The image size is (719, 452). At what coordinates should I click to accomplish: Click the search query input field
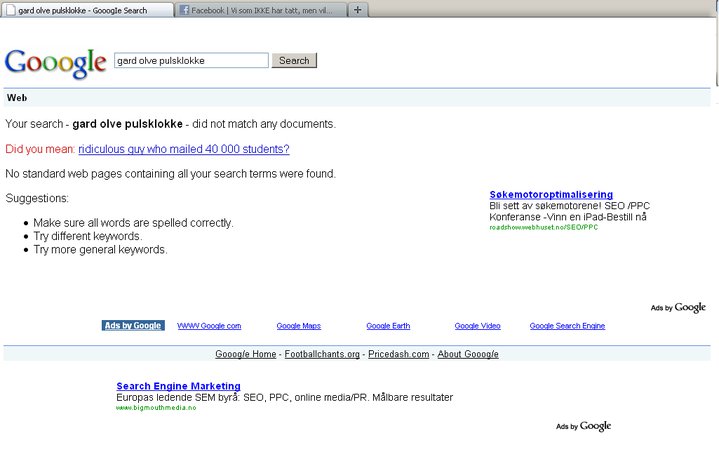(191, 61)
